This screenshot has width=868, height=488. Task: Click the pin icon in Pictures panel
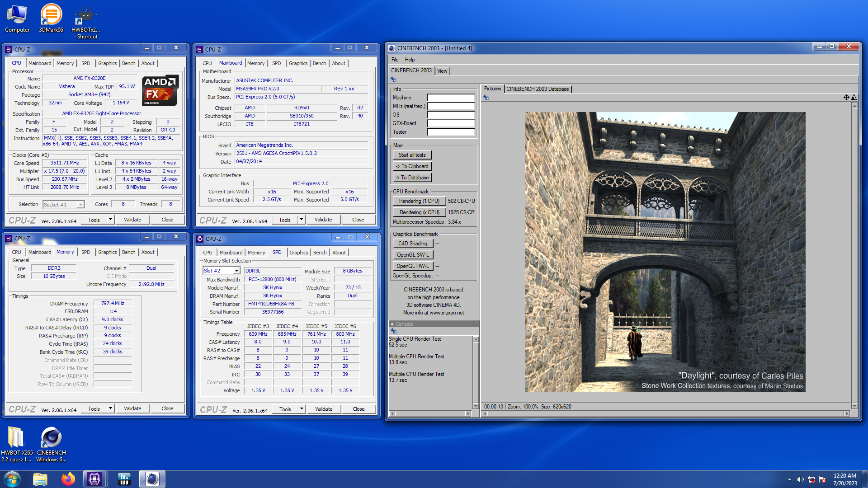click(x=486, y=98)
